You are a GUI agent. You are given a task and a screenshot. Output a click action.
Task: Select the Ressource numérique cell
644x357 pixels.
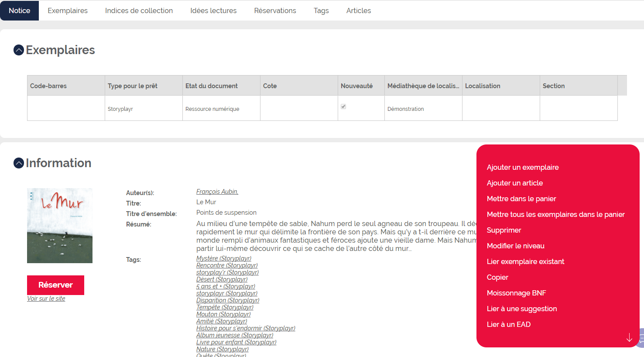tap(221, 109)
